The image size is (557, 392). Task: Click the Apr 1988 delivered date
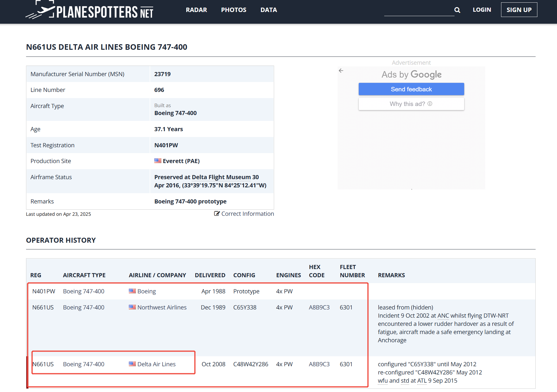(x=213, y=291)
